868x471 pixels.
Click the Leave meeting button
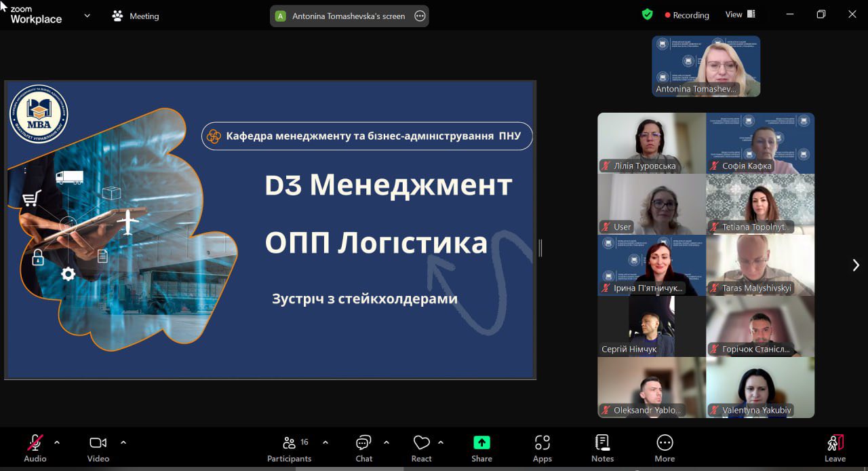point(835,448)
